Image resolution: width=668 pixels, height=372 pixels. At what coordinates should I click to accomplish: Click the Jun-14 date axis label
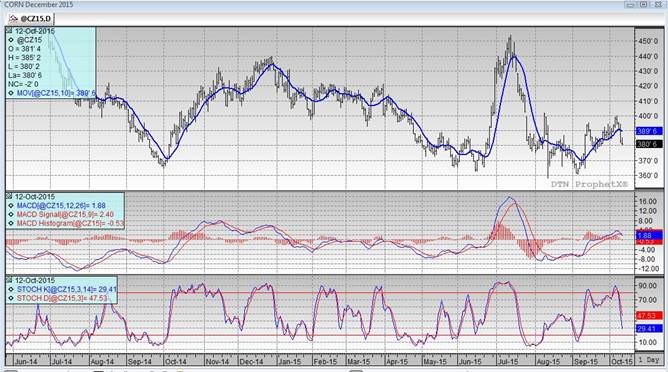tap(26, 362)
